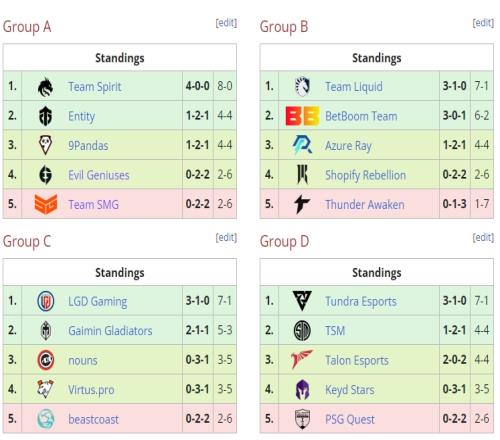Click the LGD Gaming logo icon
The width and height of the screenshot is (500, 440).
click(x=45, y=301)
